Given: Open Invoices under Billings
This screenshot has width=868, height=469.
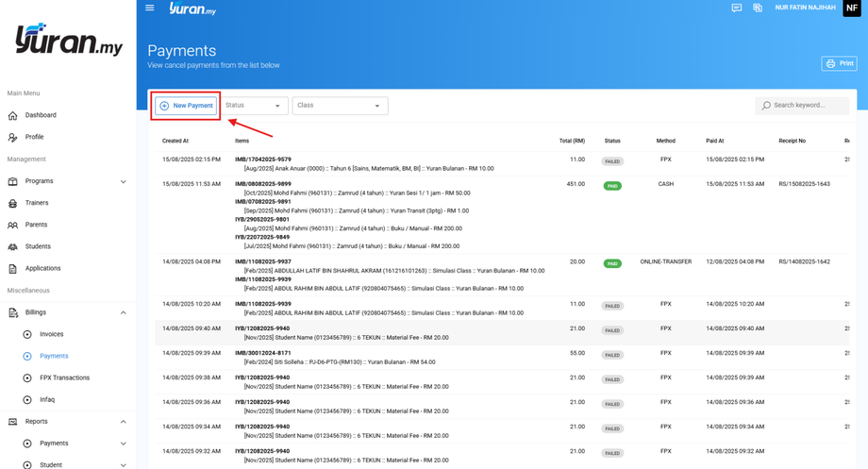Looking at the screenshot, I should [x=51, y=334].
